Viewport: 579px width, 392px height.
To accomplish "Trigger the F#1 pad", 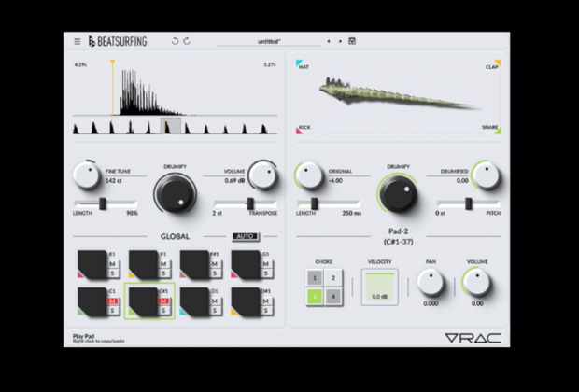I will coord(194,264).
